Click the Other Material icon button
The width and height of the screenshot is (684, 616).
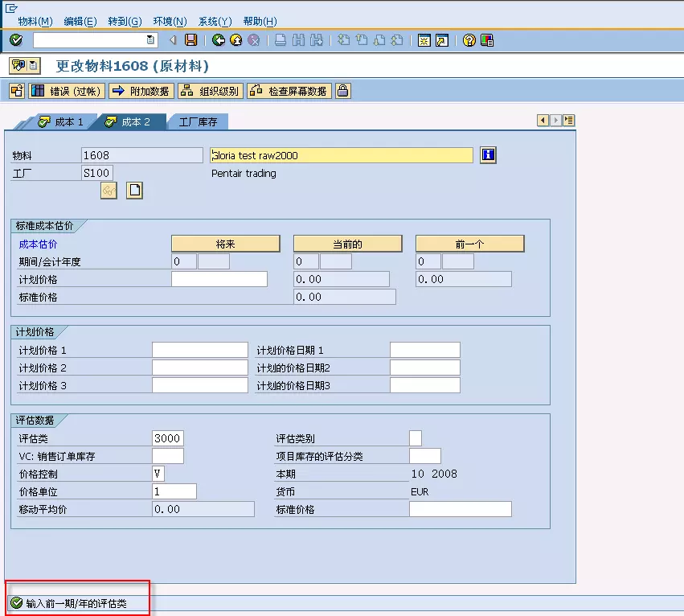pos(17,91)
